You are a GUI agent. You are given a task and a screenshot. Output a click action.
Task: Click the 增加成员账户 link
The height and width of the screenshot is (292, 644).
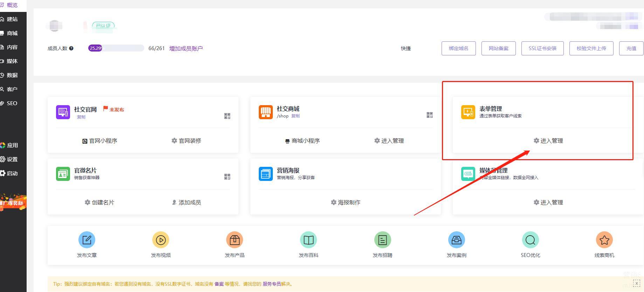[x=186, y=48]
